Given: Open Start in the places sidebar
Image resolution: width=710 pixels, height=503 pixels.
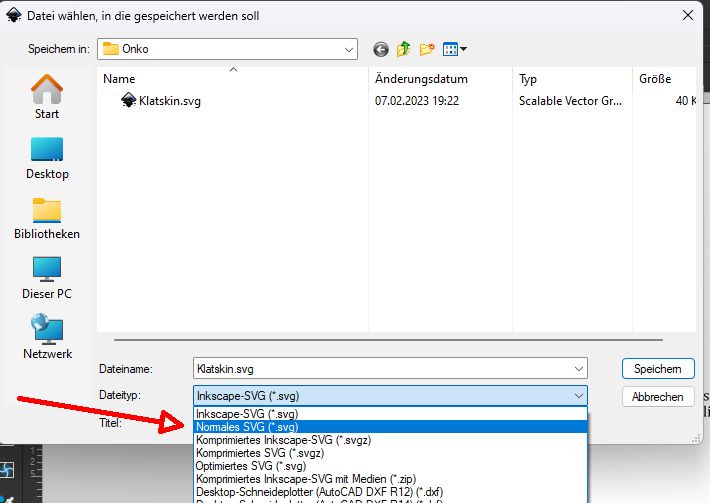Looking at the screenshot, I should click(47, 96).
